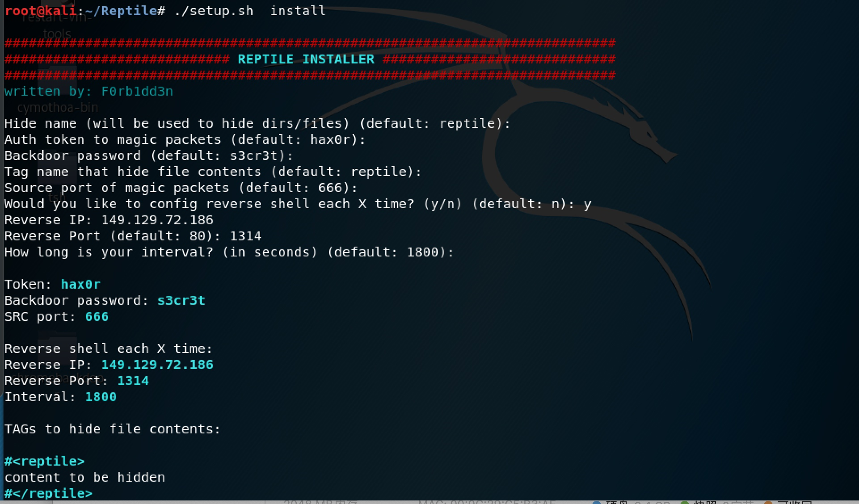The image size is (859, 504).
Task: Click the cyan '1314' reverse port value
Action: point(133,381)
